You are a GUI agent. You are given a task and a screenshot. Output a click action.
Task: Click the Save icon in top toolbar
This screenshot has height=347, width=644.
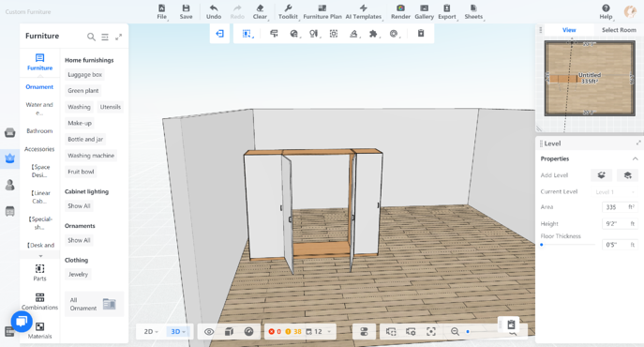click(186, 12)
